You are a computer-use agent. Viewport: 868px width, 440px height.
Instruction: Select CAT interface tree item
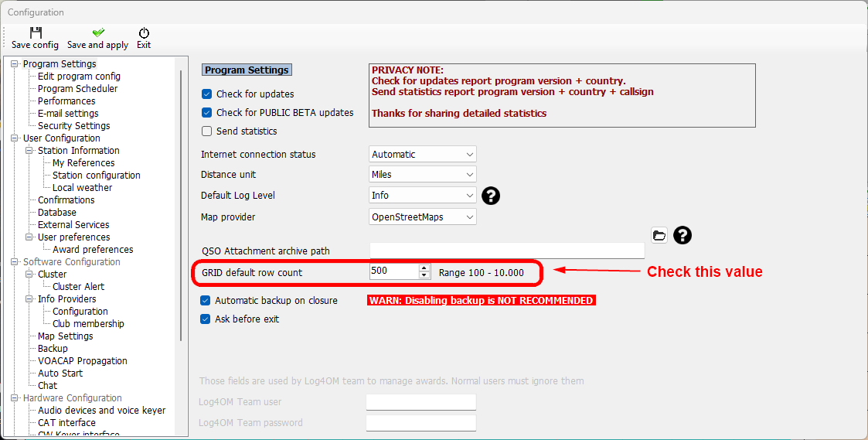coord(66,423)
